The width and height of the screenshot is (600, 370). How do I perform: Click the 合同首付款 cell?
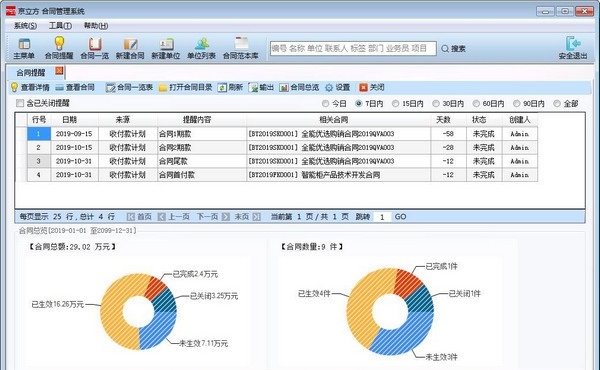(x=202, y=175)
